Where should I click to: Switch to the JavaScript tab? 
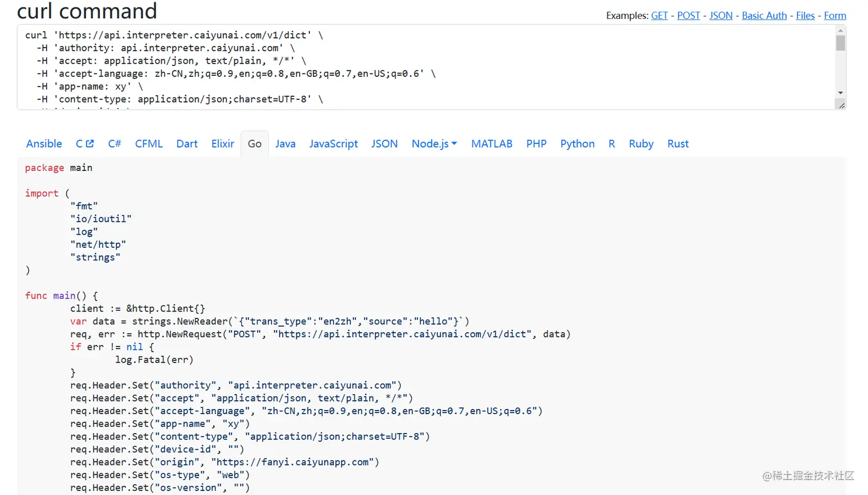[333, 143]
